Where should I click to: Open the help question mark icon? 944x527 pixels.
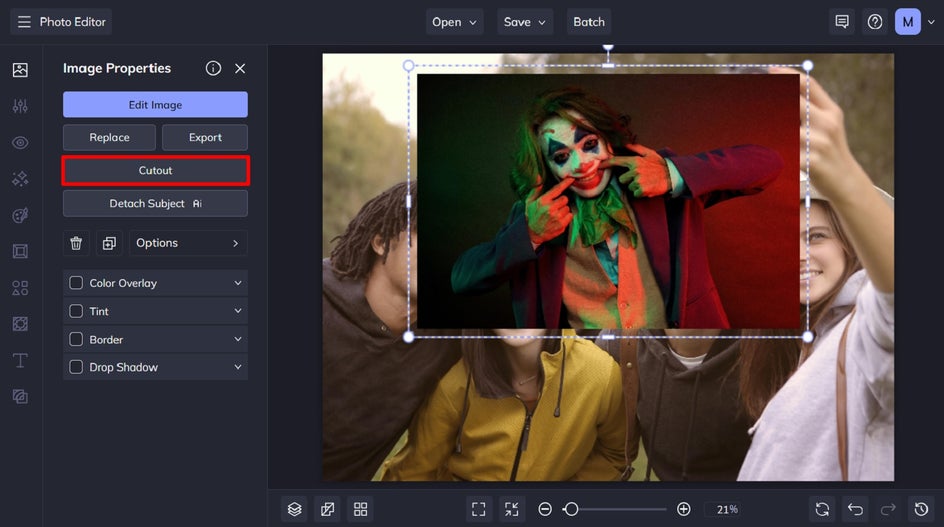(875, 21)
